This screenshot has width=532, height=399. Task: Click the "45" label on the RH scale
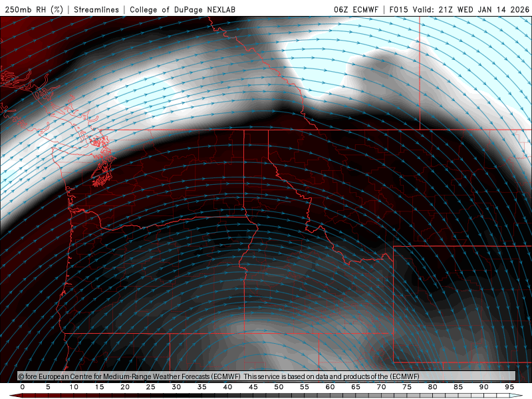253,387
